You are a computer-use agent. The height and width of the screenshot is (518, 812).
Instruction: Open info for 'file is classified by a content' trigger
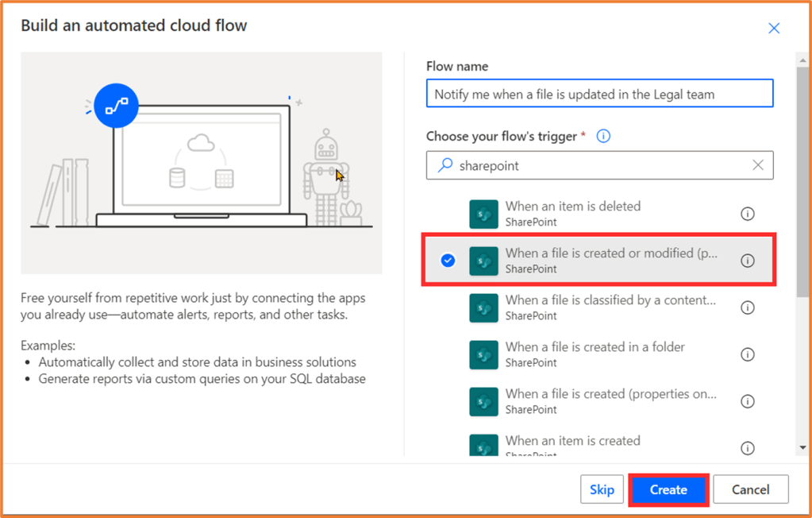click(747, 307)
